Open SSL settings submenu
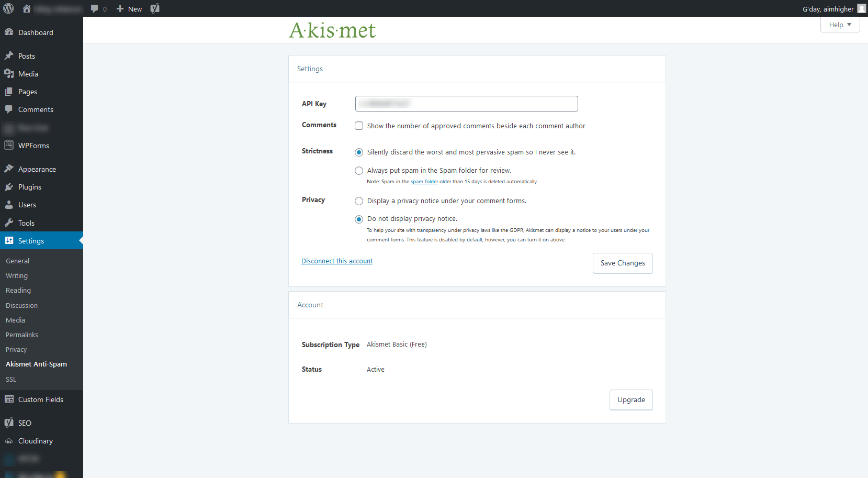 pyautogui.click(x=11, y=379)
